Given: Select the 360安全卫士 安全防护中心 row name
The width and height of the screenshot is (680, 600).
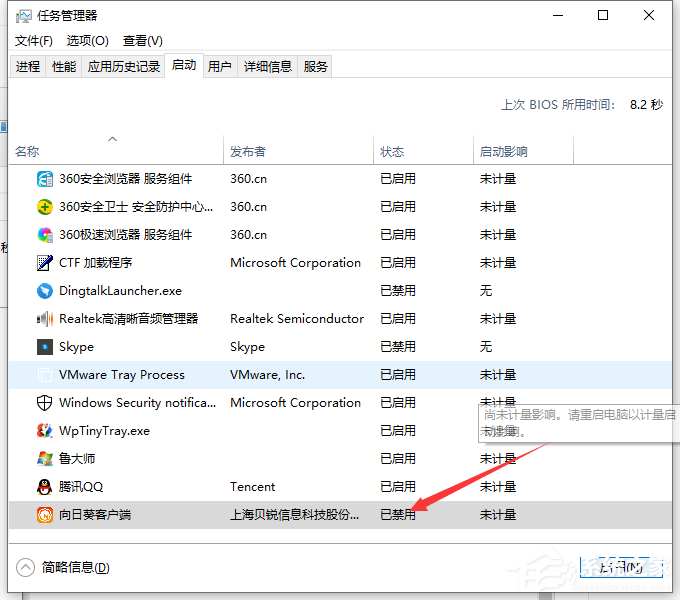Looking at the screenshot, I should (136, 207).
